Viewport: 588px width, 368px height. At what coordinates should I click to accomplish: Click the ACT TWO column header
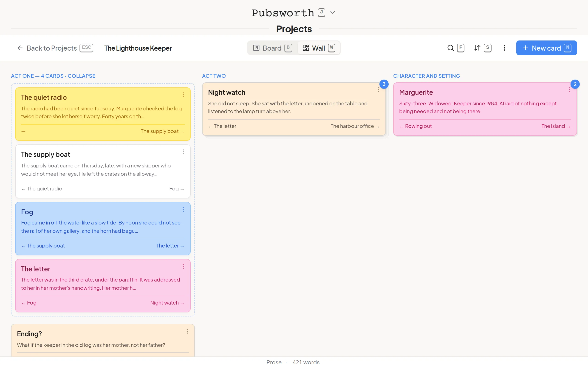[214, 76]
